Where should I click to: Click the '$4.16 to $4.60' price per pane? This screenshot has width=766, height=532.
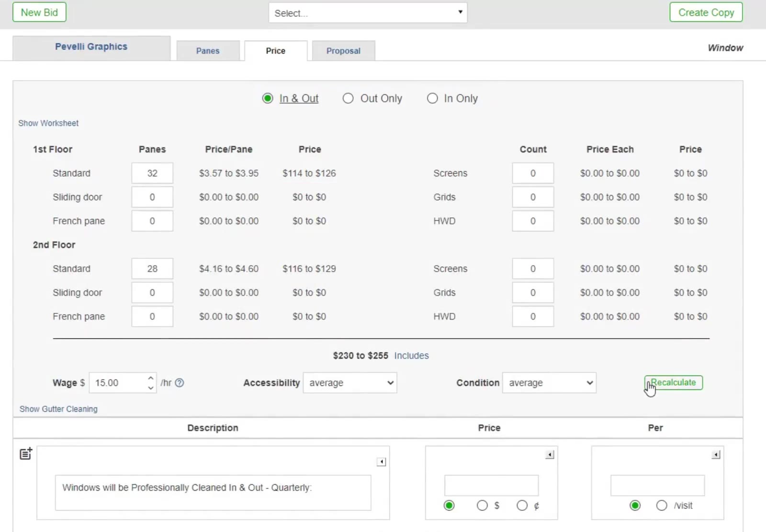pyautogui.click(x=229, y=269)
